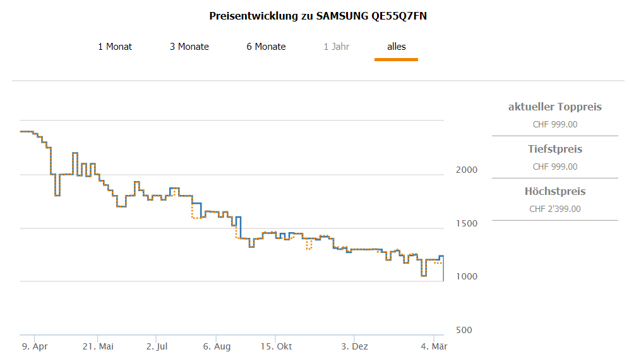Viewport: 629px width, 364px height.
Task: Click the aktueller Toppreis heading
Action: (554, 107)
